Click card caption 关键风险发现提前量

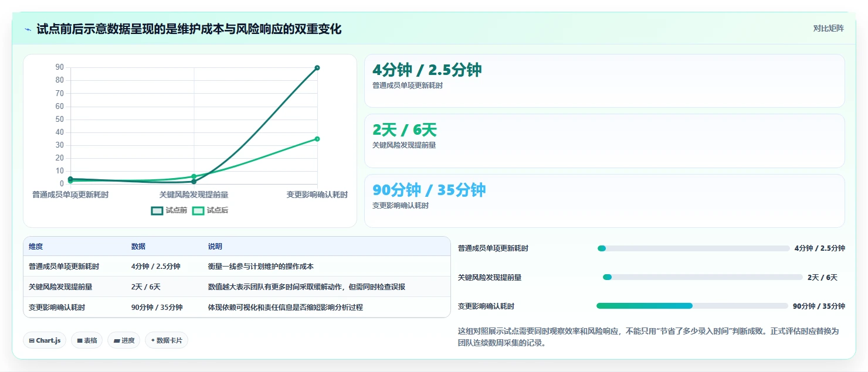point(404,145)
